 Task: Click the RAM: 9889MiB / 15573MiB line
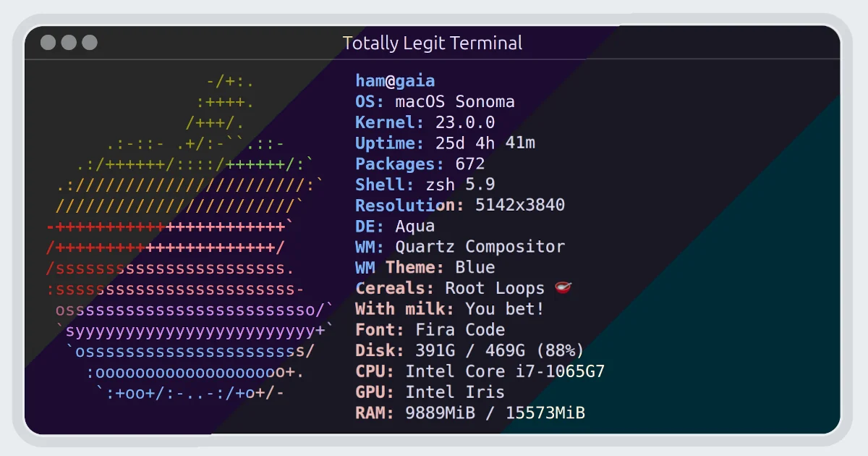(469, 413)
